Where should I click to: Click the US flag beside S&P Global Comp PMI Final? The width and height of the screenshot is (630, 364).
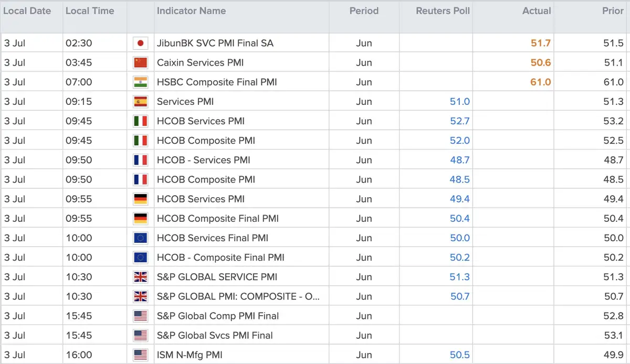(x=140, y=316)
